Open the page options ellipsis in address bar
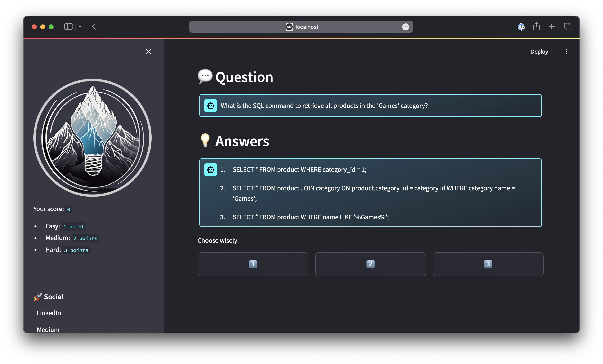This screenshot has width=603, height=364. 405,27
